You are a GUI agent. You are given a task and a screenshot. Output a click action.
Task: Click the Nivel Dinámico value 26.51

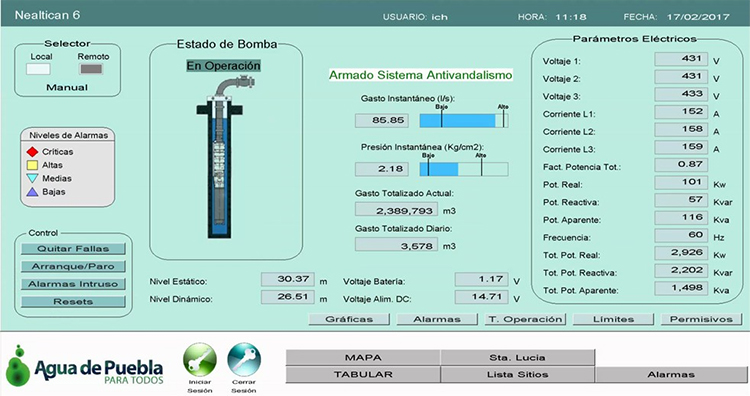[x=287, y=297]
